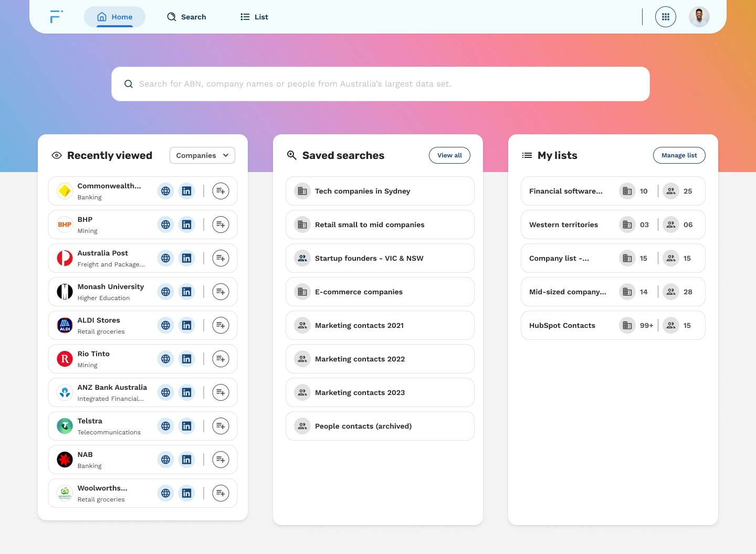Open the Financial software list
Image resolution: width=756 pixels, height=554 pixels.
(613, 191)
